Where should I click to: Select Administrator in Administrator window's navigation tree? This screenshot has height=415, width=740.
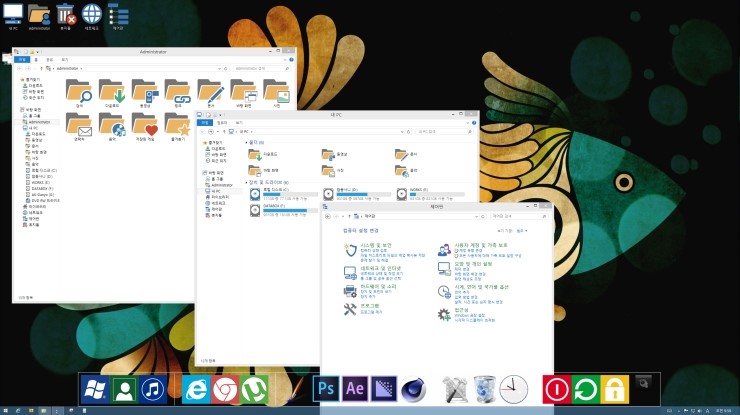coord(40,122)
